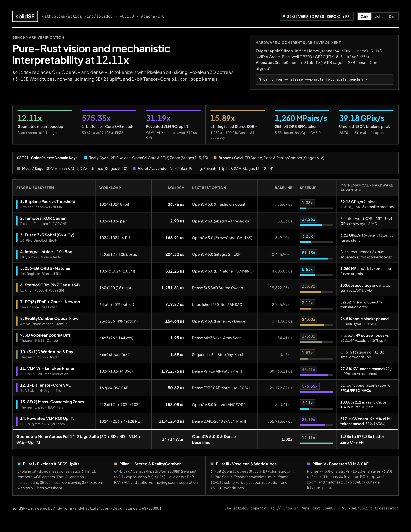The width and height of the screenshot is (411, 532).
Task: Switch theme to Dark
Action: 364,16
